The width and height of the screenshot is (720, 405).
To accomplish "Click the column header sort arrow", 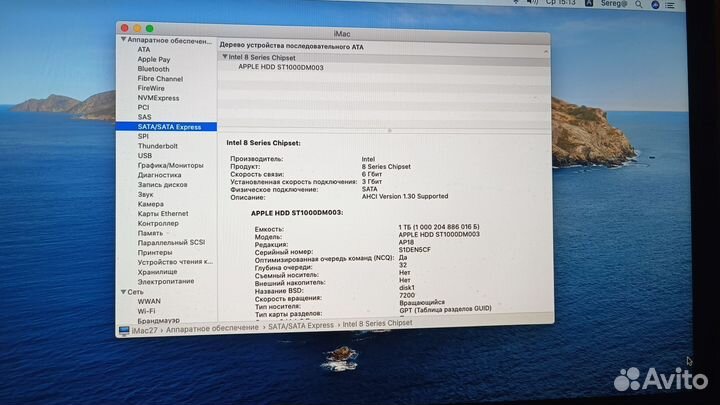I will [546, 51].
